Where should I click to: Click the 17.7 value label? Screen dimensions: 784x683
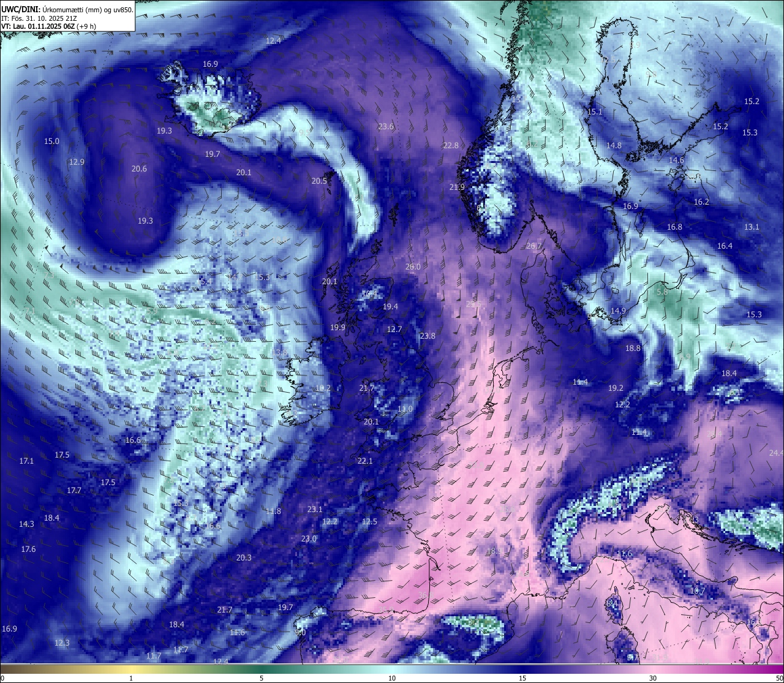[x=74, y=491]
